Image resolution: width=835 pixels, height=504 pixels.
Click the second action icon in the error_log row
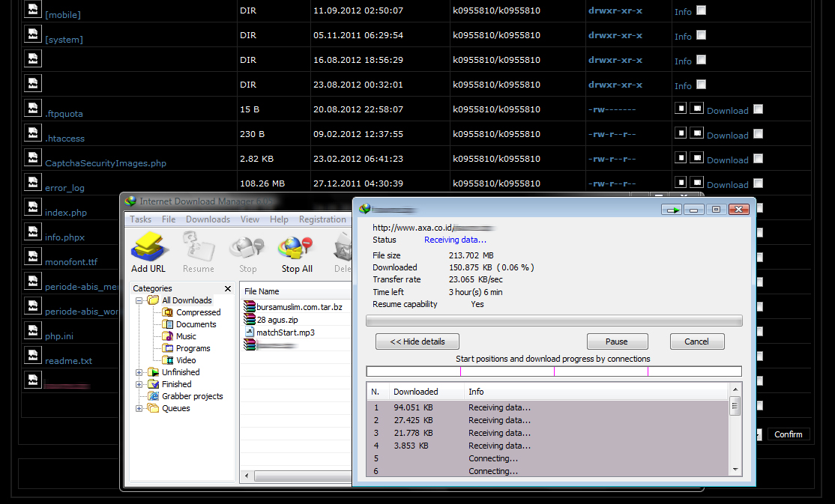point(696,183)
